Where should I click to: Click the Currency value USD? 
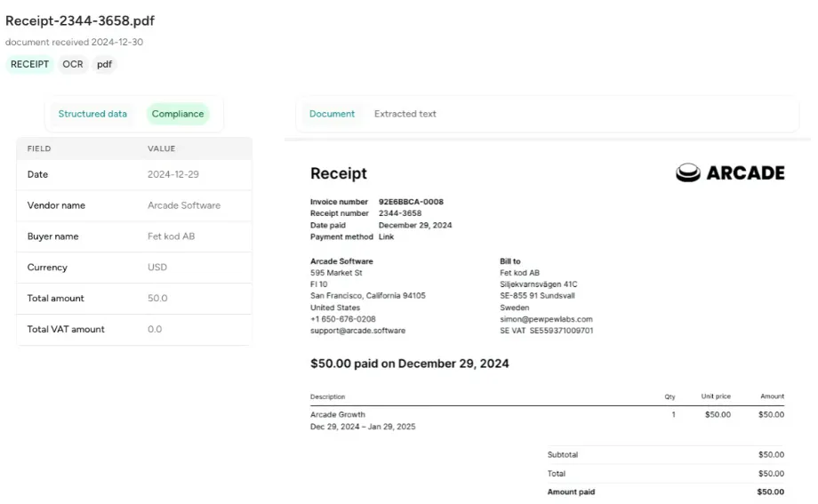156,268
